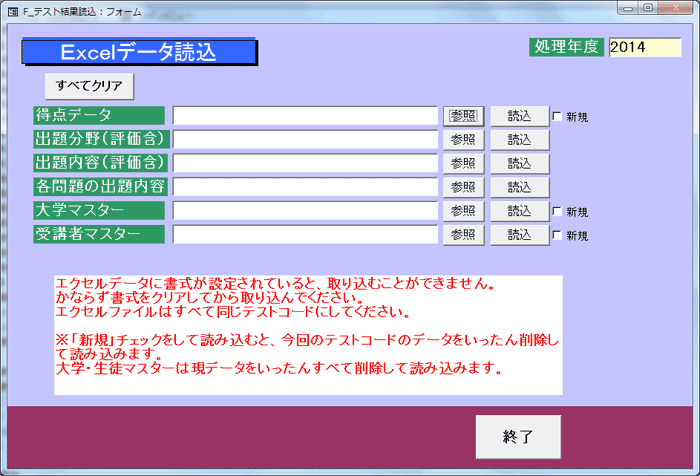Load 出題内容(評価含) with 読込 button
The height and width of the screenshot is (476, 700).
(x=519, y=163)
